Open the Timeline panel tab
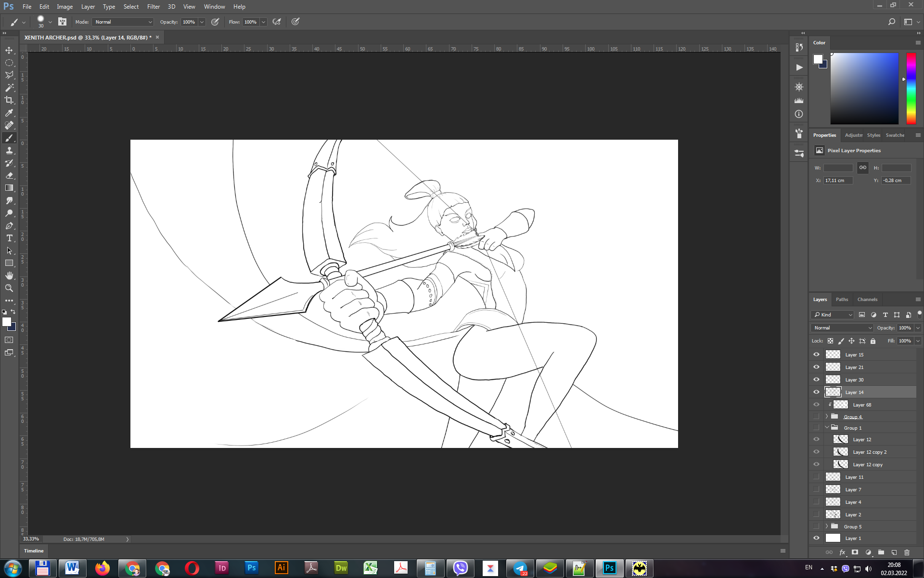Viewport: 924px width, 578px height. click(x=34, y=551)
